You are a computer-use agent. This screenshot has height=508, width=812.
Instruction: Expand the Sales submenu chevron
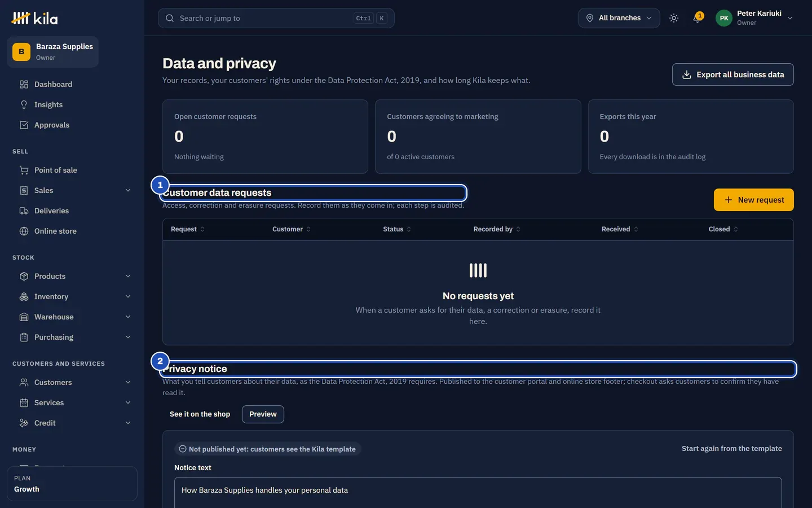(x=128, y=190)
